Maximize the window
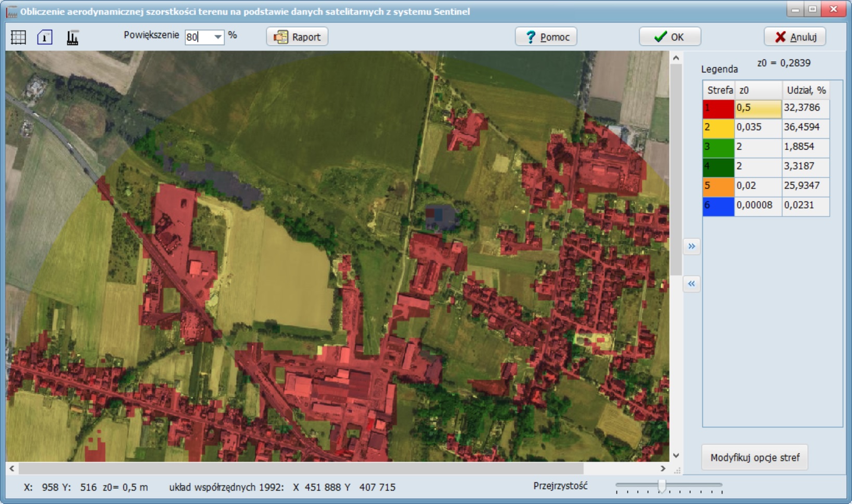This screenshot has height=504, width=852. [812, 9]
